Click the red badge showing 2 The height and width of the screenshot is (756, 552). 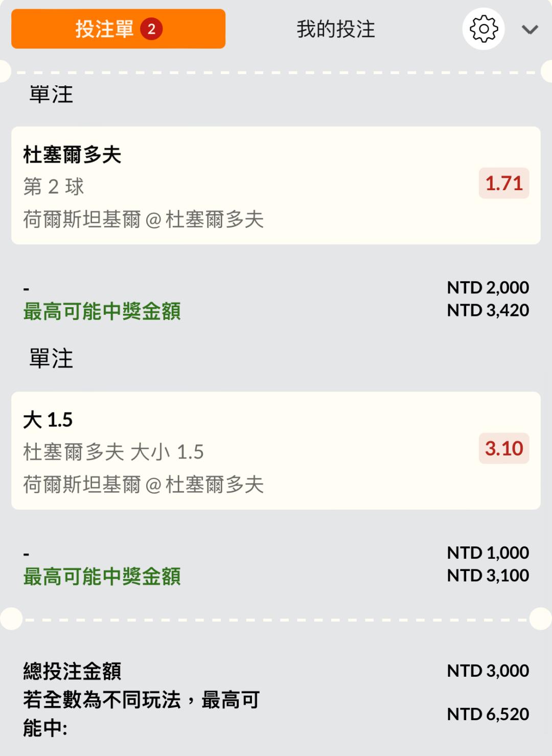(x=151, y=29)
